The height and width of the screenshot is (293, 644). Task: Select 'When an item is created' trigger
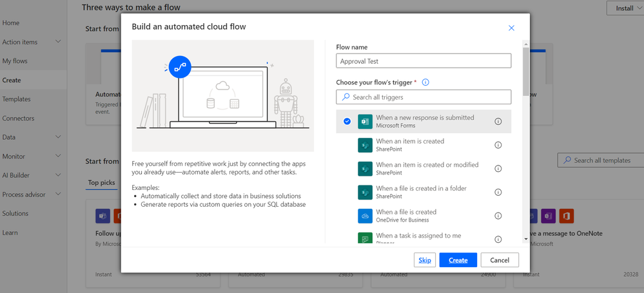[x=424, y=146]
